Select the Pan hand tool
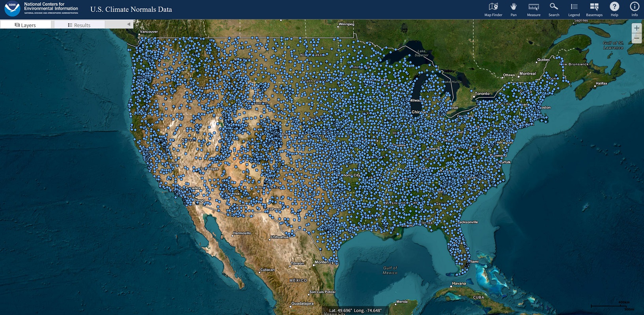 tap(513, 9)
